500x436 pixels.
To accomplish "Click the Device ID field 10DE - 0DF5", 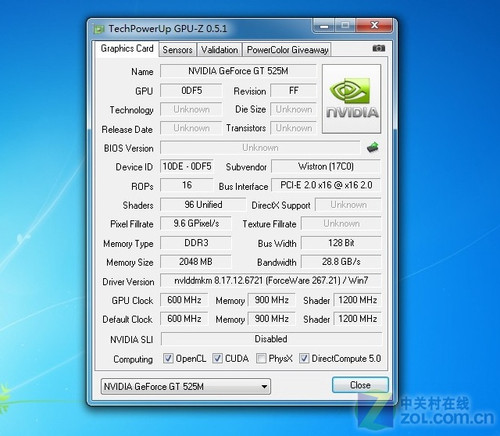I will pos(187,166).
